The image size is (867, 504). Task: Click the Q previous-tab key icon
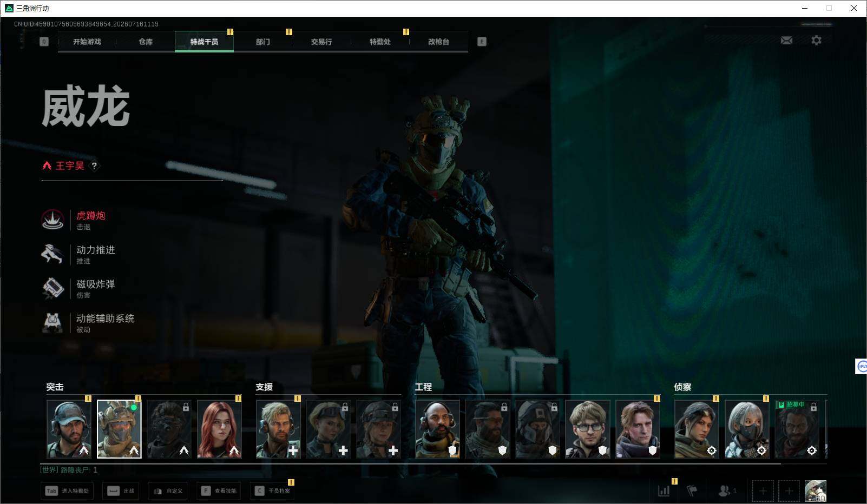tap(44, 42)
